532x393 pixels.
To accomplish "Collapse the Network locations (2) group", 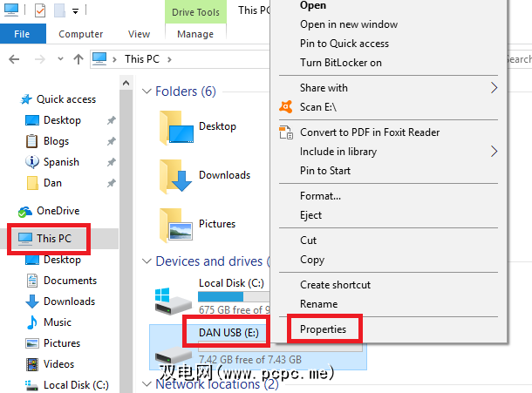I will pyautogui.click(x=147, y=384).
